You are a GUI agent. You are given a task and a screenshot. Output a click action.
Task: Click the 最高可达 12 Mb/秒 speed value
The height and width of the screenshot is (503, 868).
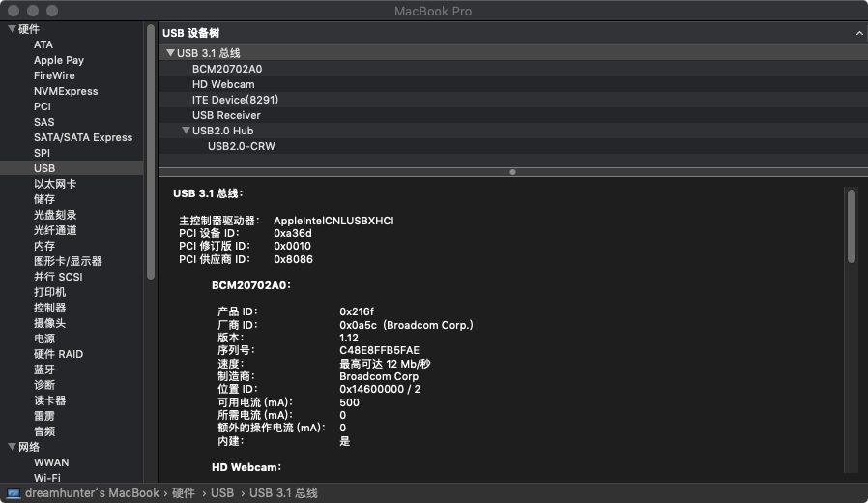click(385, 364)
